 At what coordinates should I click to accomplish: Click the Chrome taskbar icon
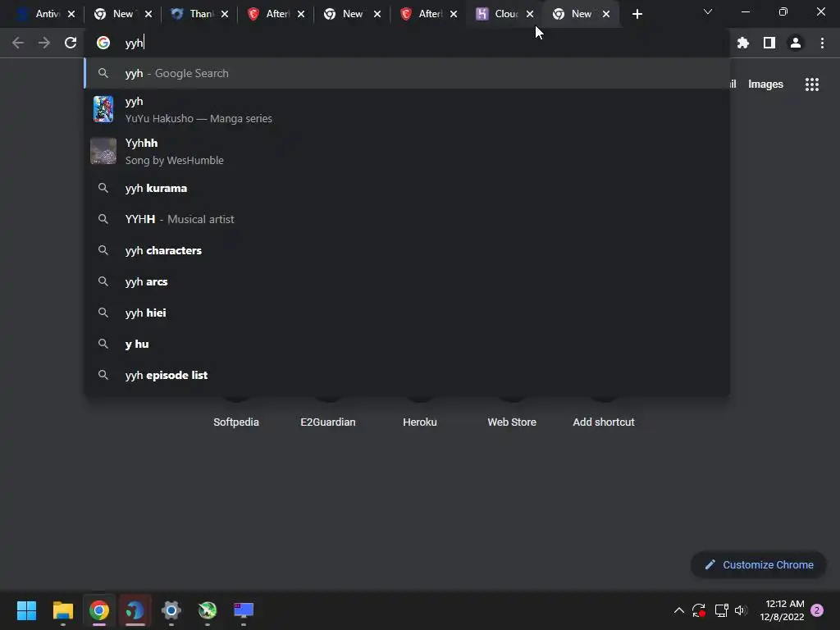click(x=99, y=610)
